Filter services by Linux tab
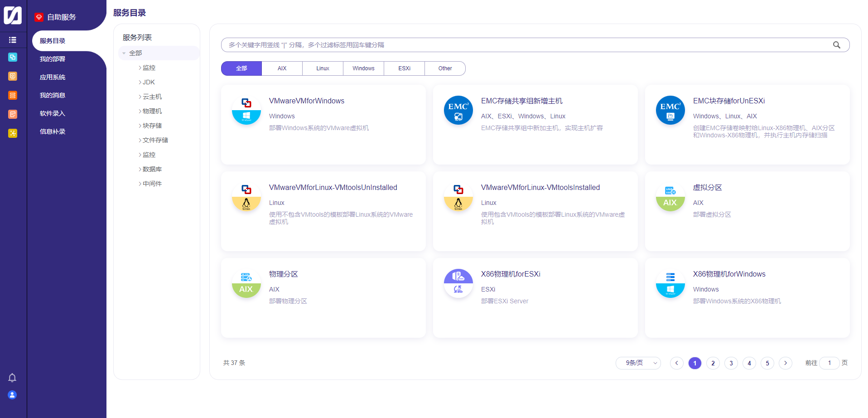 point(323,68)
